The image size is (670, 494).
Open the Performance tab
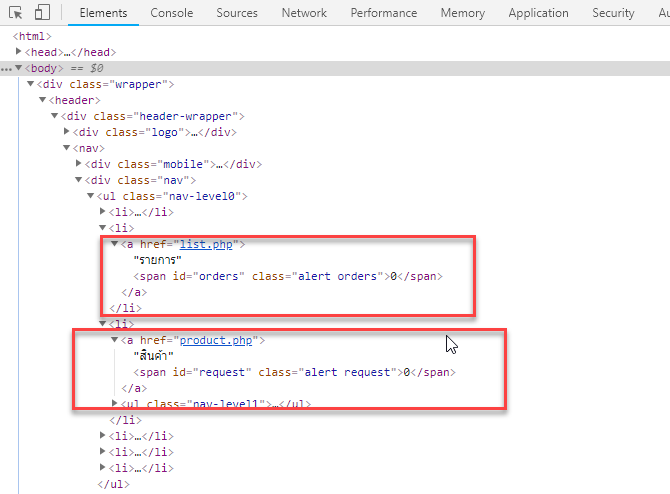pyautogui.click(x=384, y=13)
